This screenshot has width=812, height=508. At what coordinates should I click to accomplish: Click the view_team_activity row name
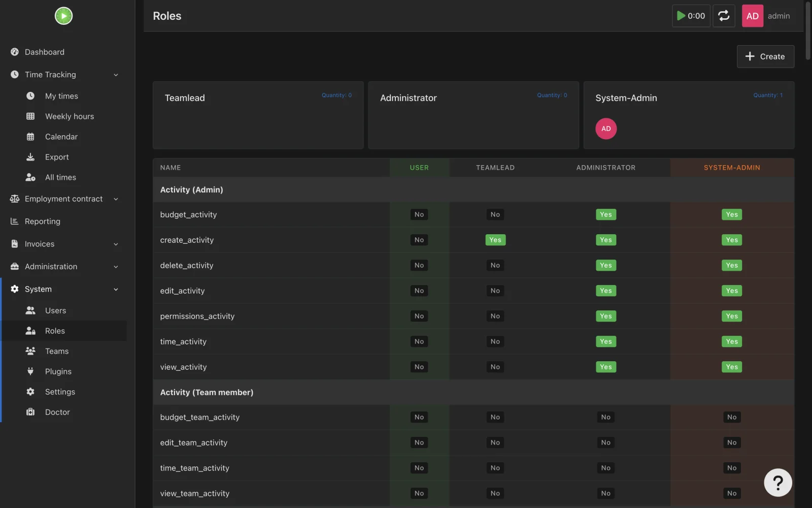click(x=195, y=493)
